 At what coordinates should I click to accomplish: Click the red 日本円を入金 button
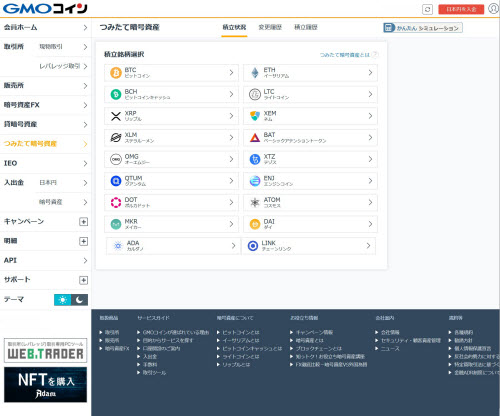pos(461,9)
